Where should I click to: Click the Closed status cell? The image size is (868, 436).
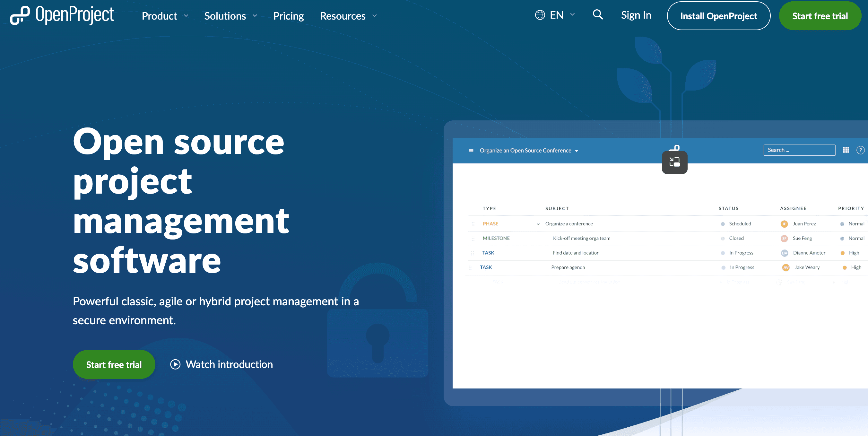pos(736,238)
